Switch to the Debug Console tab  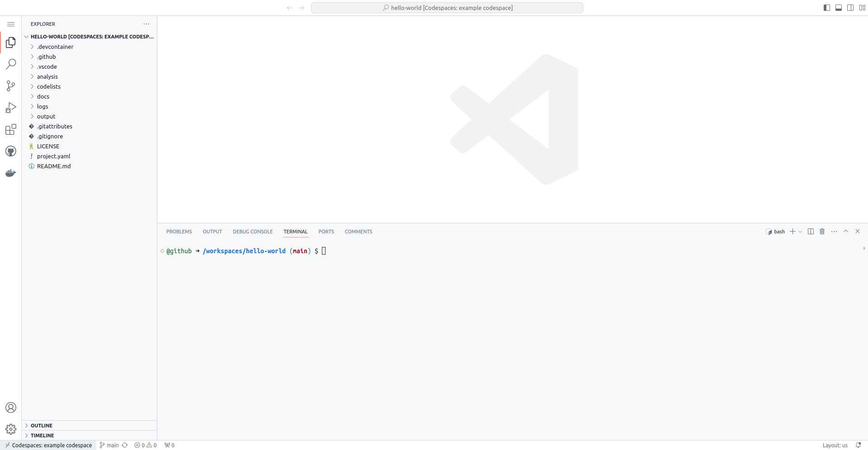tap(253, 232)
